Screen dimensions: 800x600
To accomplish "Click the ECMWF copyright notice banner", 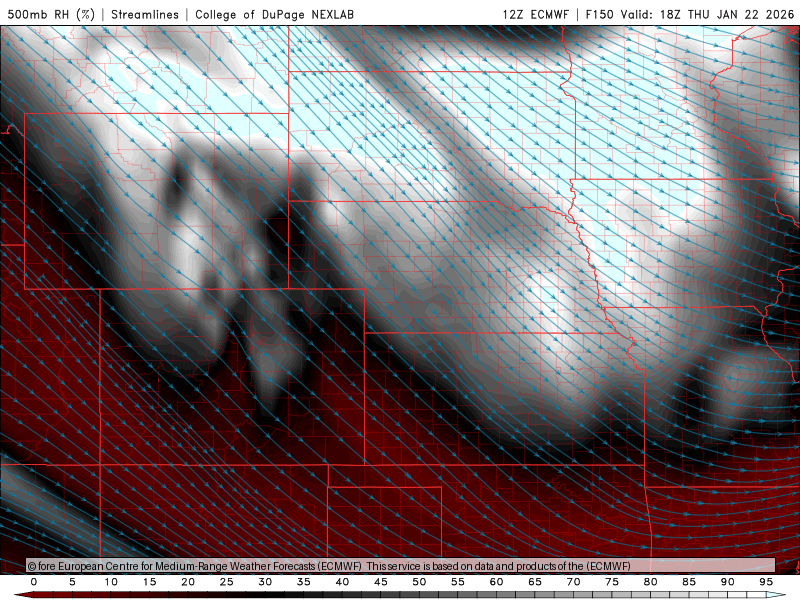I will coord(401,566).
